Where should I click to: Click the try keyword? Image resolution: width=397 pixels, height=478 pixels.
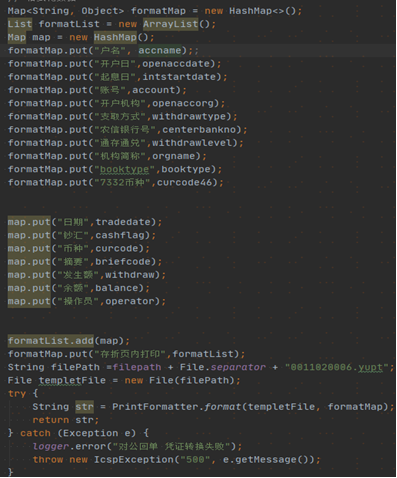coord(17,394)
